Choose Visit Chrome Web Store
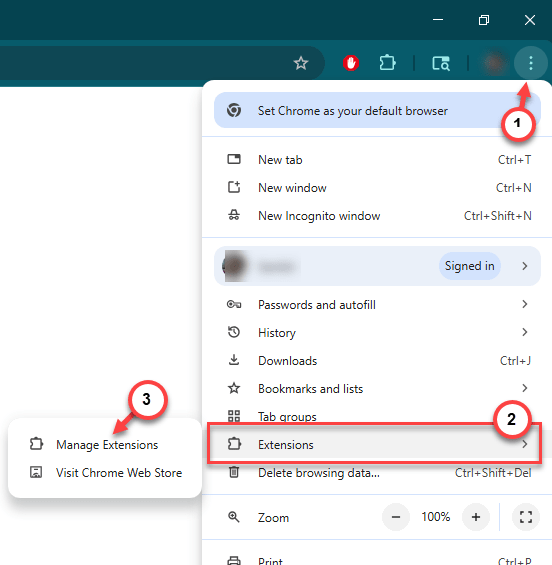552x565 pixels. 105,473
